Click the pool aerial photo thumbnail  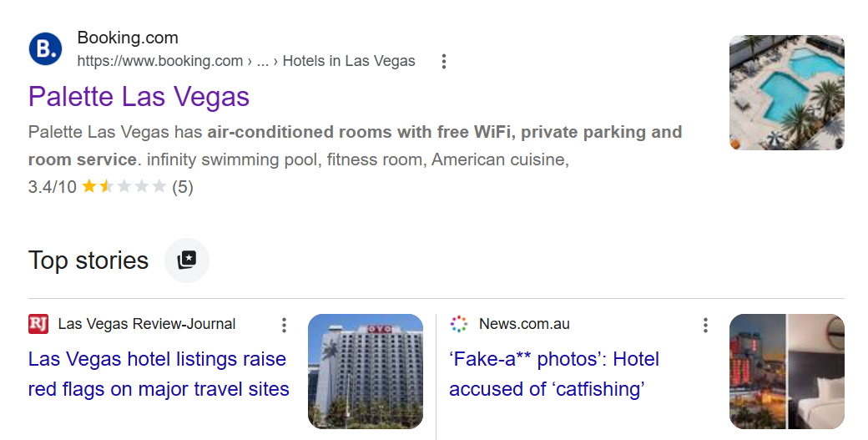tap(786, 93)
